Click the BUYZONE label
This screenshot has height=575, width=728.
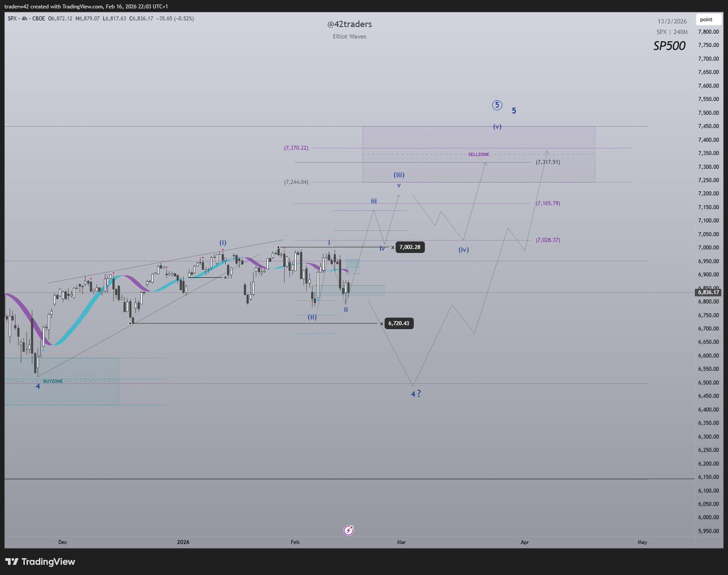point(53,381)
